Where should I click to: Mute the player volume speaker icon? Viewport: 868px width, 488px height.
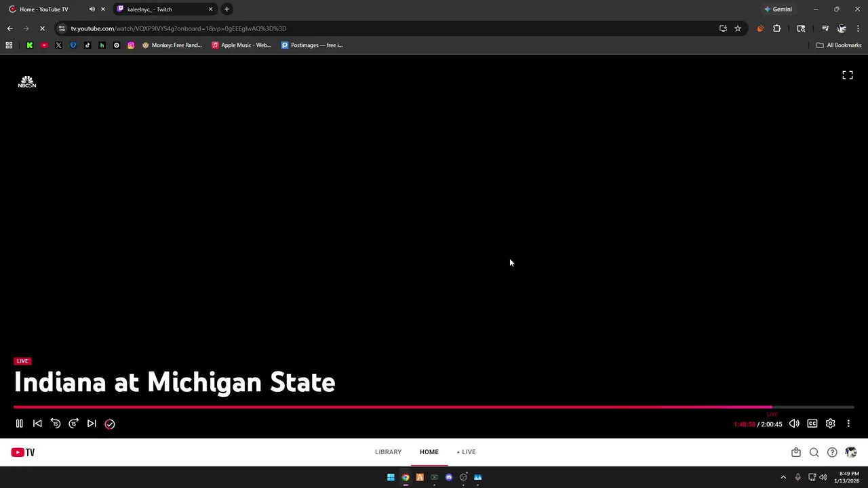tap(794, 424)
